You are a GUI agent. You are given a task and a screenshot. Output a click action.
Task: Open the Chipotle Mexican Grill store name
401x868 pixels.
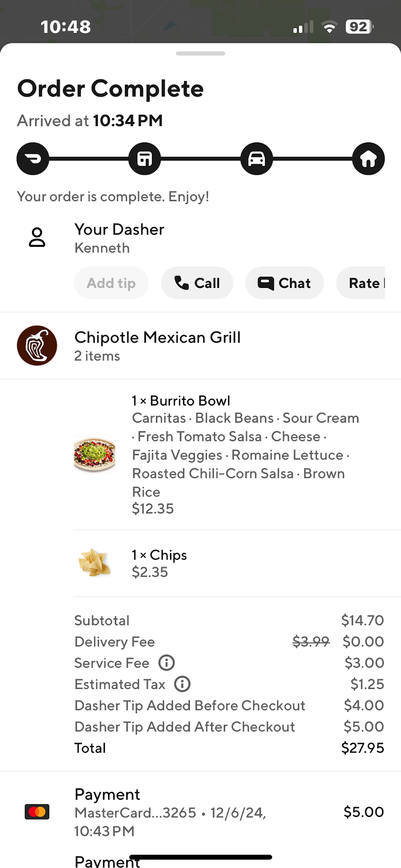[x=157, y=337]
